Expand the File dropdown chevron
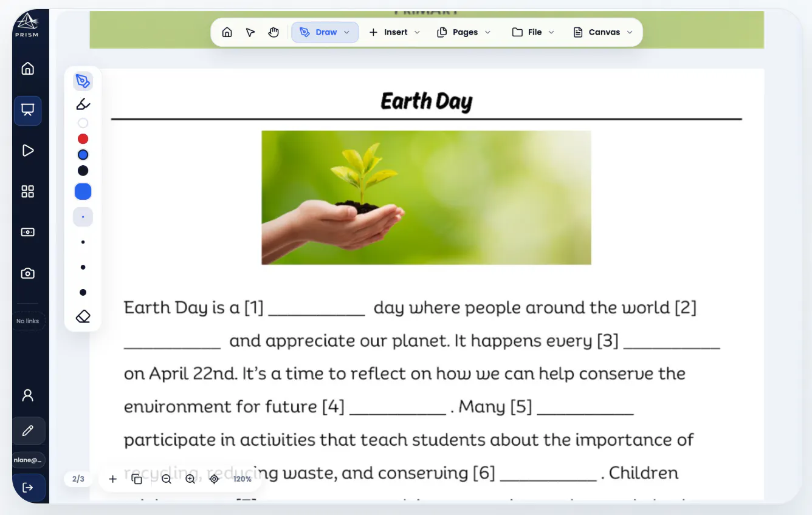The height and width of the screenshot is (515, 812). 551,32
